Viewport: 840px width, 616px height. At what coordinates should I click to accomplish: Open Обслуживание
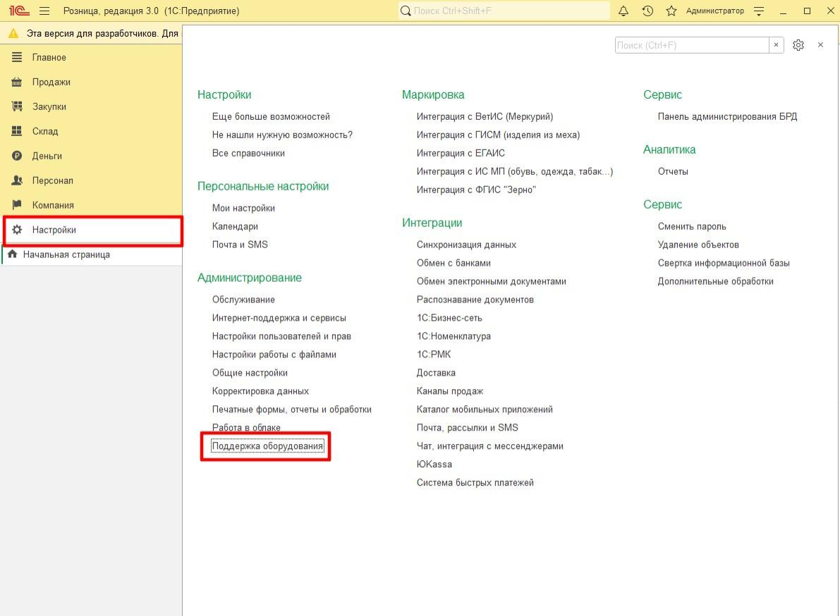(x=244, y=300)
